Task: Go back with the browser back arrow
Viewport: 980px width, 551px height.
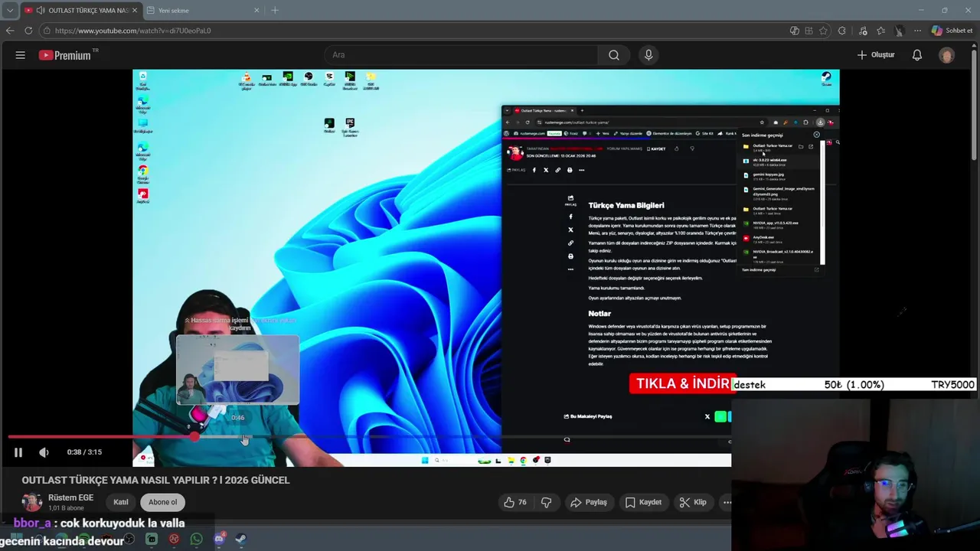Action: 10,31
